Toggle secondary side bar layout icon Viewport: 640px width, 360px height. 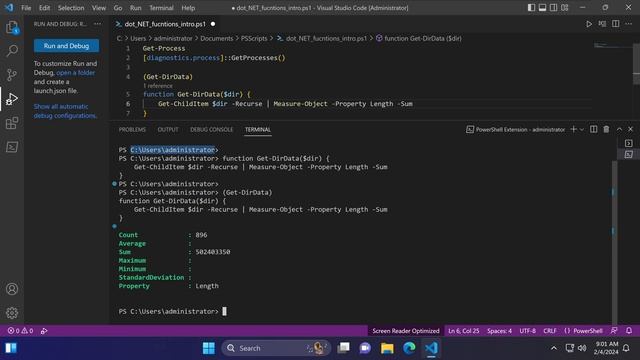tap(553, 8)
